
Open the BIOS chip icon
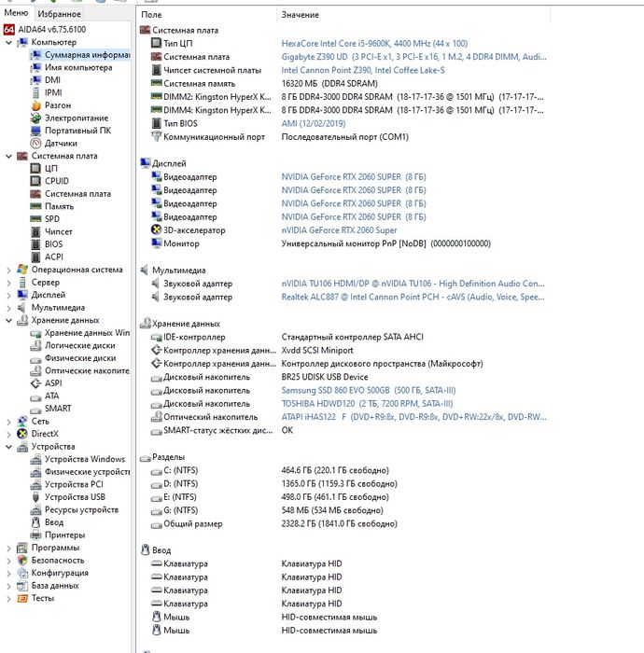[35, 244]
